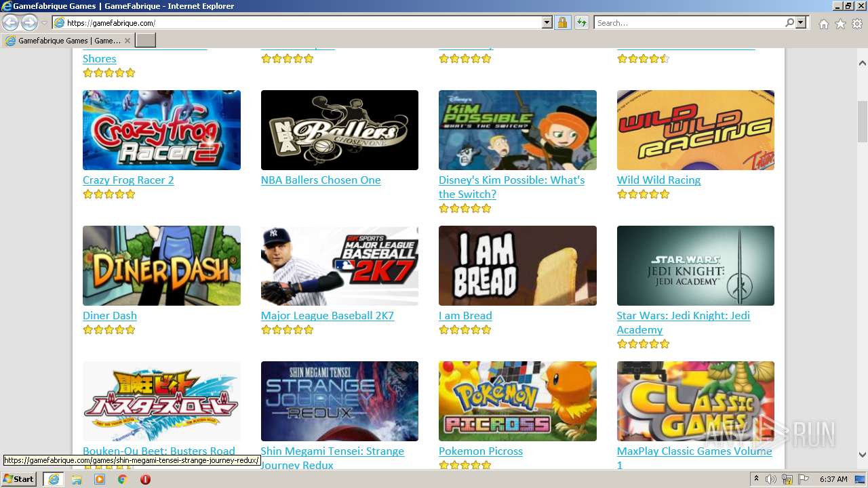The width and height of the screenshot is (868, 488).
Task: Open the Crazy Frog Racer 2 link
Action: point(128,180)
